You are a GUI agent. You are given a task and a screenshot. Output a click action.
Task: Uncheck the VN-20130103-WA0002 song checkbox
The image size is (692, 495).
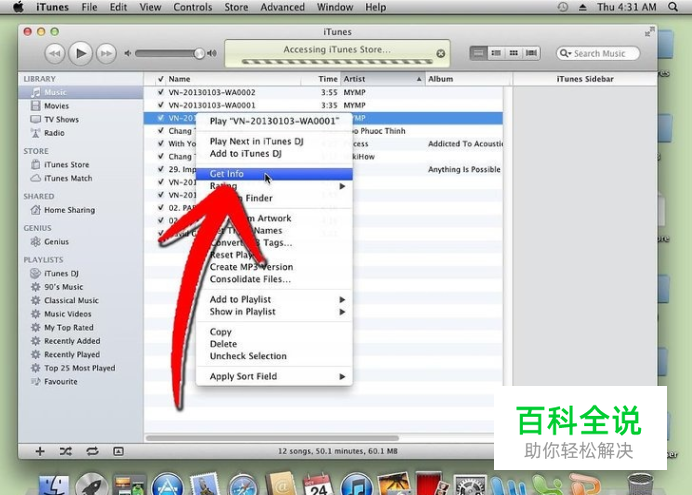point(161,92)
